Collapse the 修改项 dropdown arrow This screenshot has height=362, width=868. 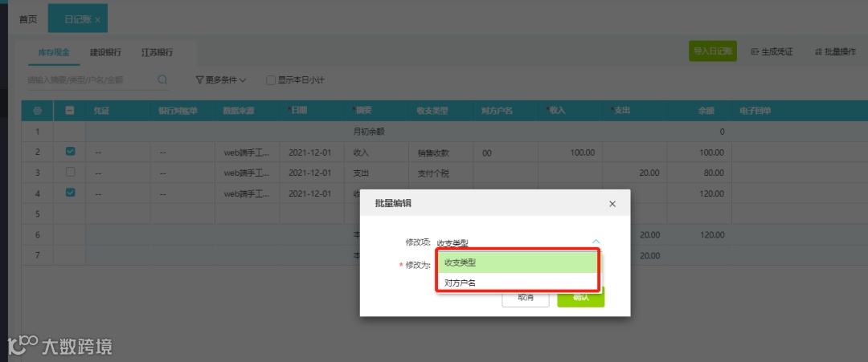[x=596, y=242]
